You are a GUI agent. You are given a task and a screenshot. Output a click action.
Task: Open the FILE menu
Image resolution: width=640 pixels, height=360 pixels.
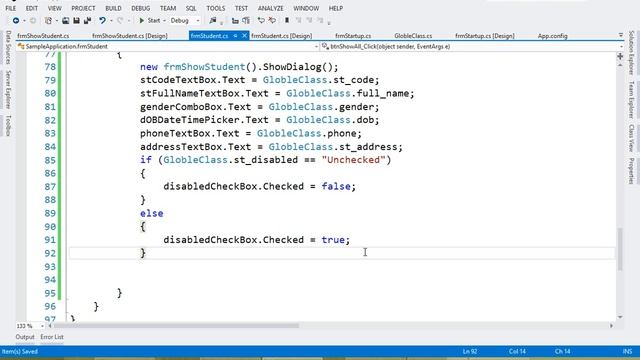pyautogui.click(x=11, y=8)
